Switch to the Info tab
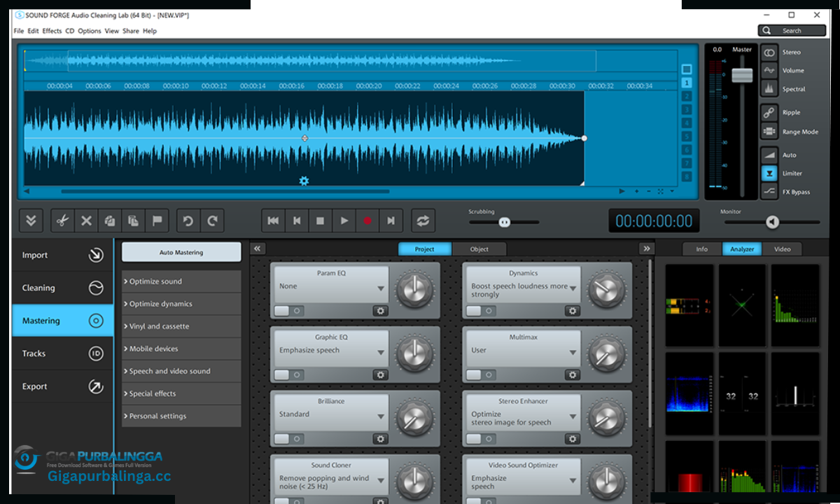 pos(702,249)
